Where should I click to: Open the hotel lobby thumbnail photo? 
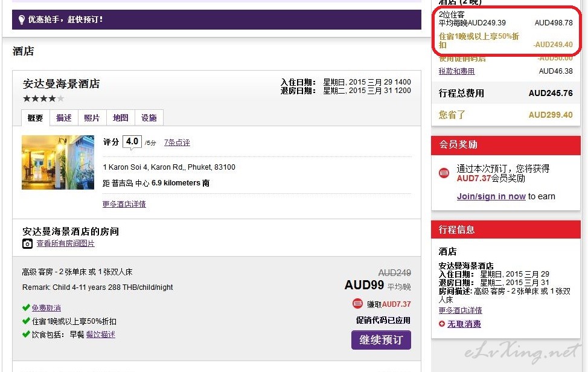click(x=58, y=162)
